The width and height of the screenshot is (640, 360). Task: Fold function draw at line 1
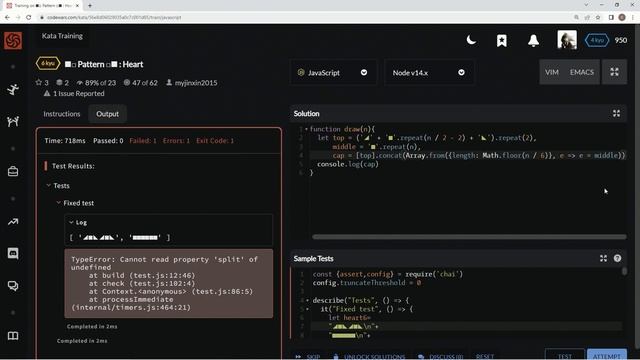tap(307, 129)
